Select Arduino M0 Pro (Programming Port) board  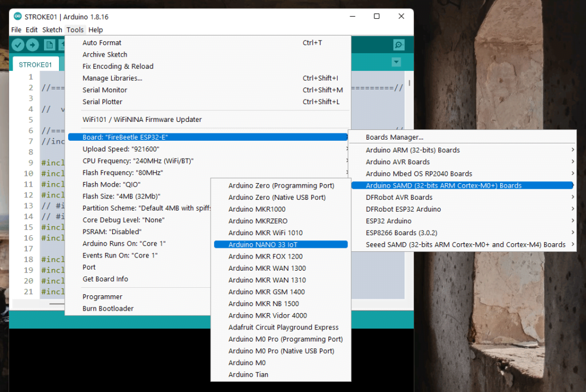click(x=280, y=339)
